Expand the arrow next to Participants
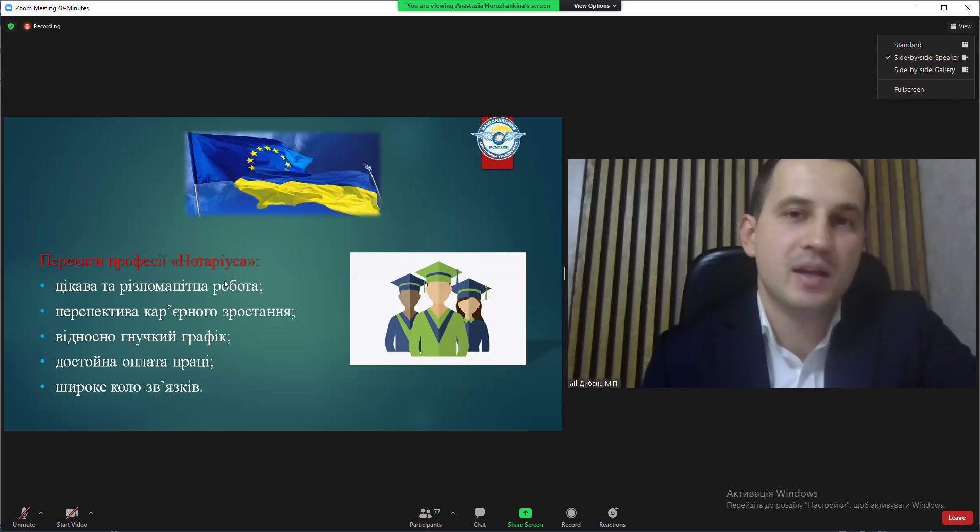 (x=453, y=513)
